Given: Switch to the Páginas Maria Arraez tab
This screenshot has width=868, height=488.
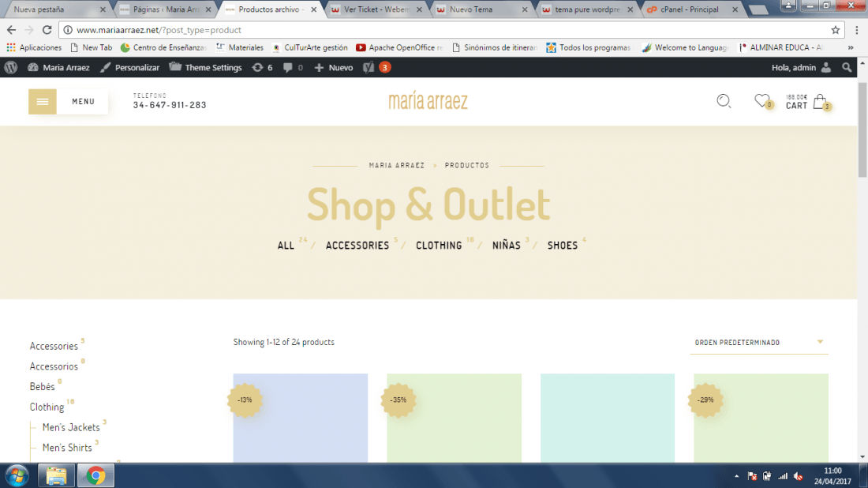Looking at the screenshot, I should click(x=166, y=9).
